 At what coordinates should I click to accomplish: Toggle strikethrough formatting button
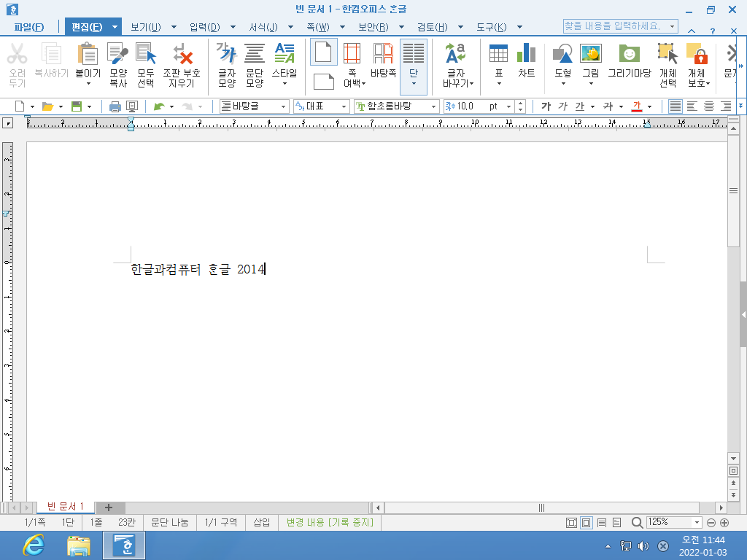(608, 106)
